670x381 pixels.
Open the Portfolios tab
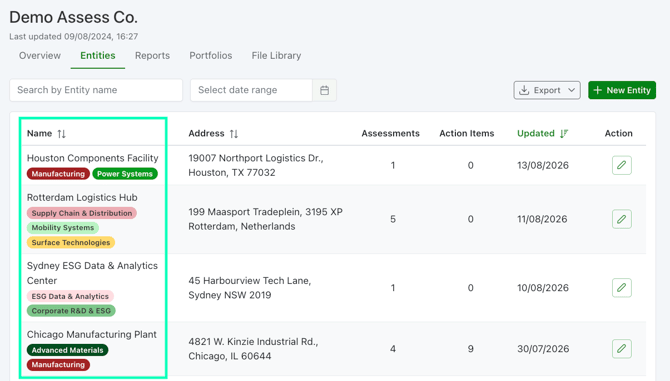[x=211, y=56]
